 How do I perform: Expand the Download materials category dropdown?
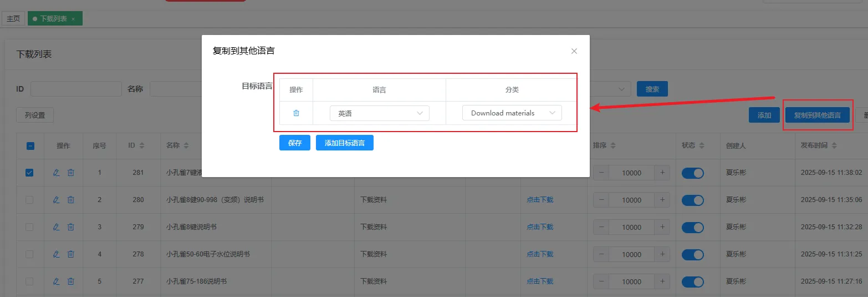click(512, 113)
